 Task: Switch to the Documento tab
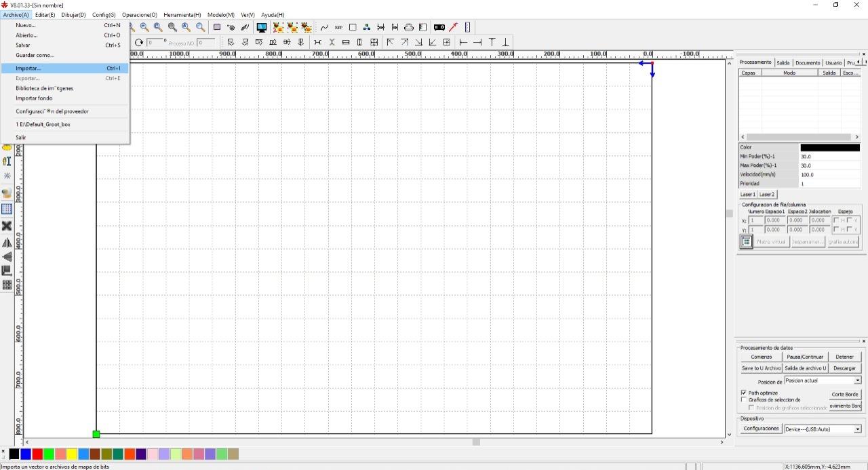click(808, 62)
